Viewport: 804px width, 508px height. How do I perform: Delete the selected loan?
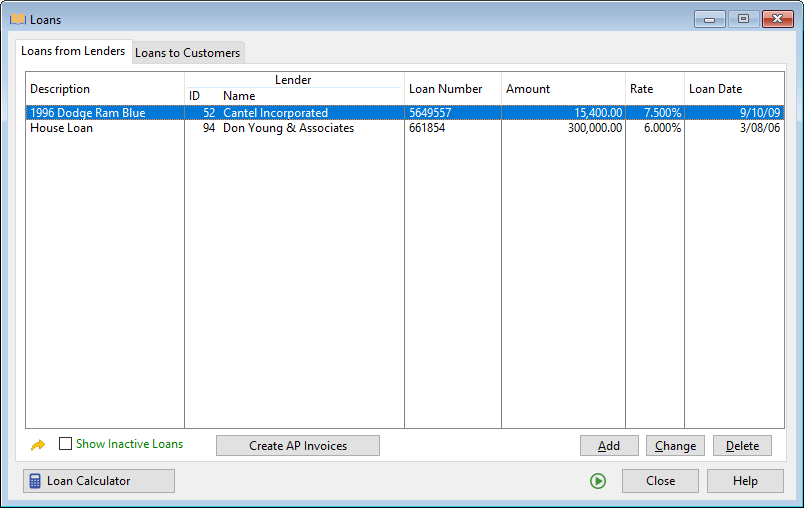click(x=742, y=446)
